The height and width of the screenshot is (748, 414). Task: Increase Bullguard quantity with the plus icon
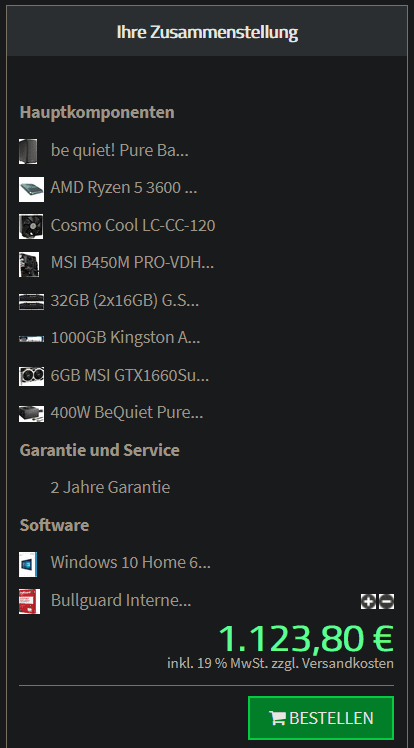368,602
